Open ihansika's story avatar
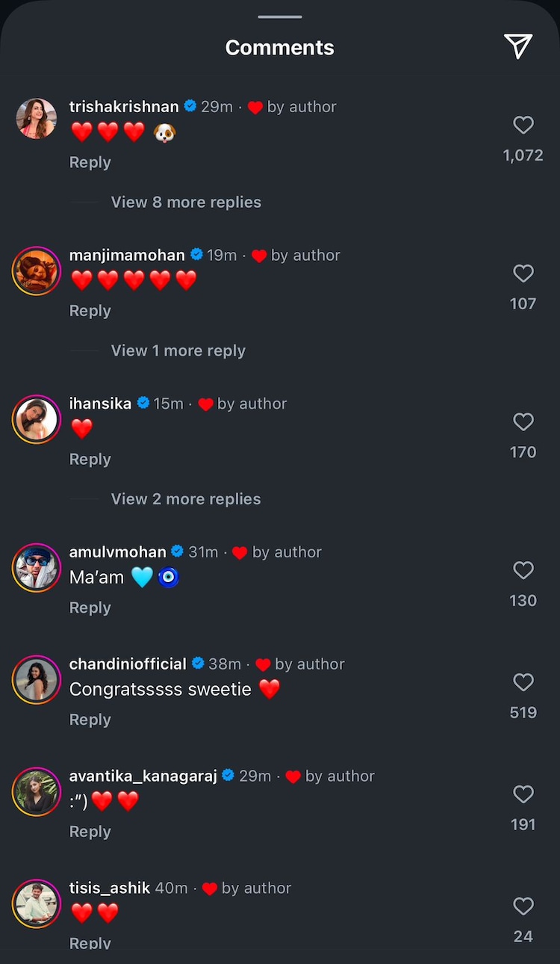 (37, 419)
